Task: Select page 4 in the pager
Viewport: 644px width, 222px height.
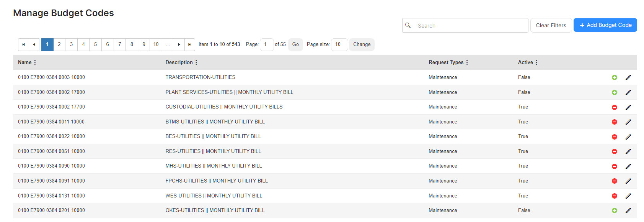Action: point(83,44)
